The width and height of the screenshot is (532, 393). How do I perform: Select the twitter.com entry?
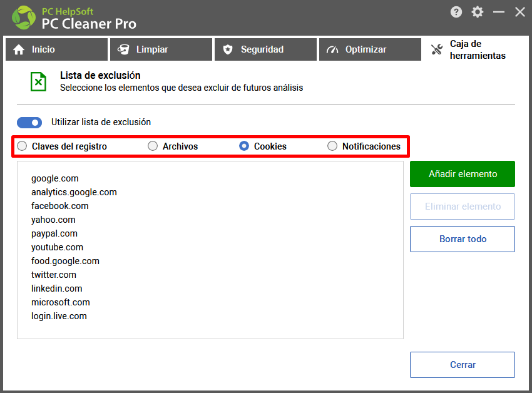pyautogui.click(x=54, y=275)
